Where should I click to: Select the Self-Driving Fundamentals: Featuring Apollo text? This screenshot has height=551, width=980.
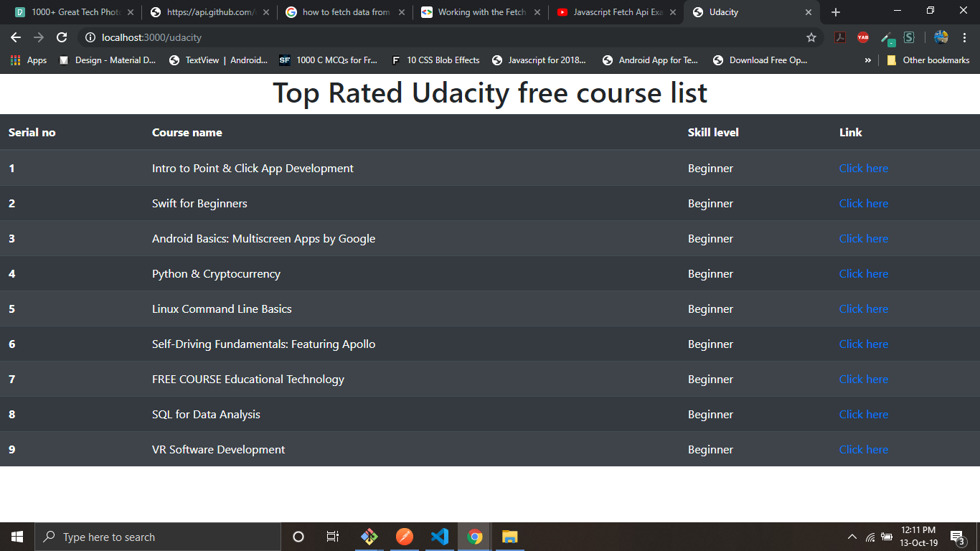263,344
